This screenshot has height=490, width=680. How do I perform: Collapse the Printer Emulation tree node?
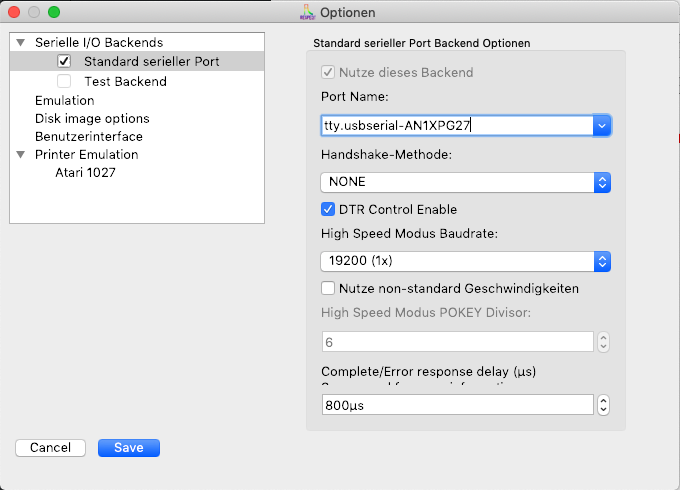[20, 154]
